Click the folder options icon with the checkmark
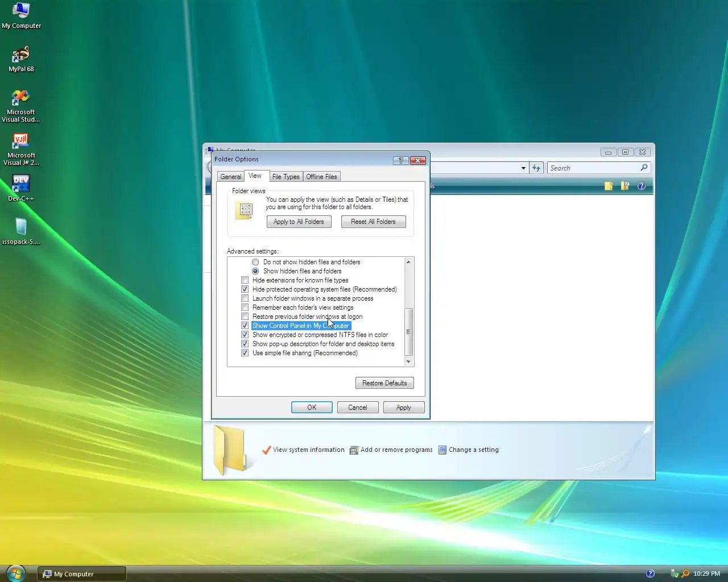This screenshot has width=728, height=582. click(625, 186)
